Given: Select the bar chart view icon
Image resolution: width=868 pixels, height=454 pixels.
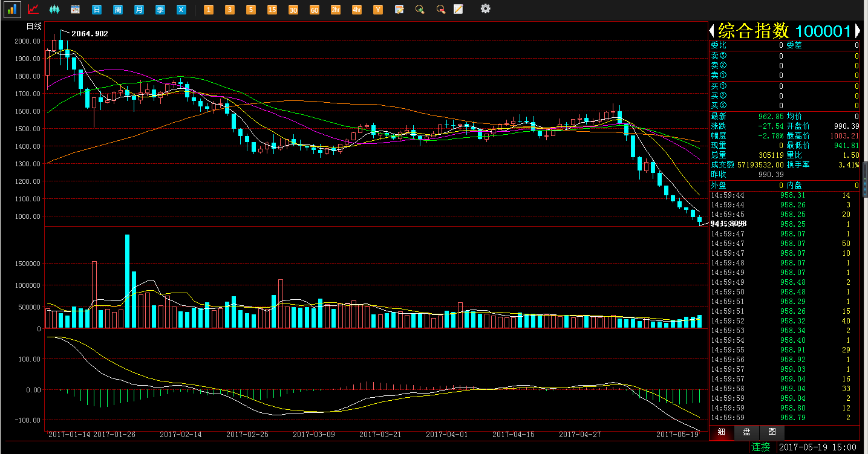Looking at the screenshot, I should point(12,9).
